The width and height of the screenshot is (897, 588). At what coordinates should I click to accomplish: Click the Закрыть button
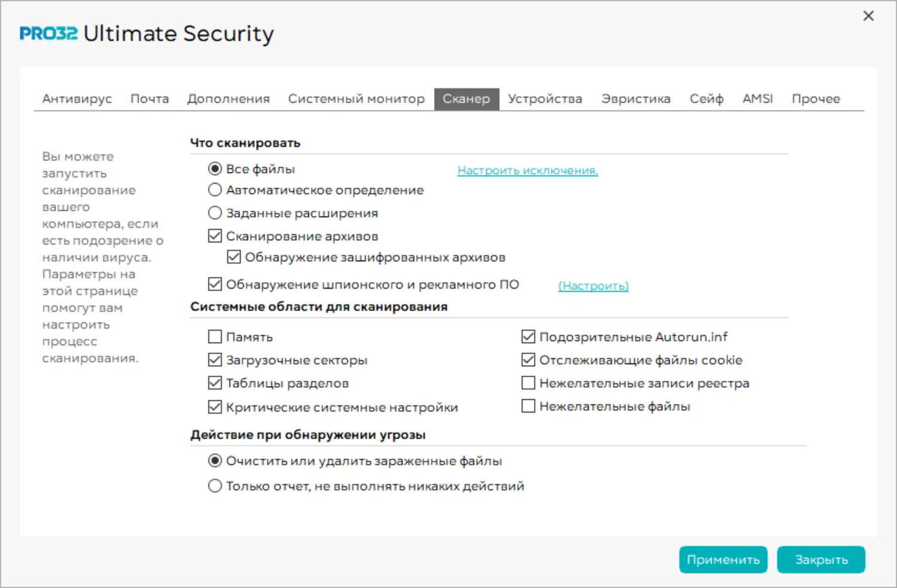(x=820, y=560)
